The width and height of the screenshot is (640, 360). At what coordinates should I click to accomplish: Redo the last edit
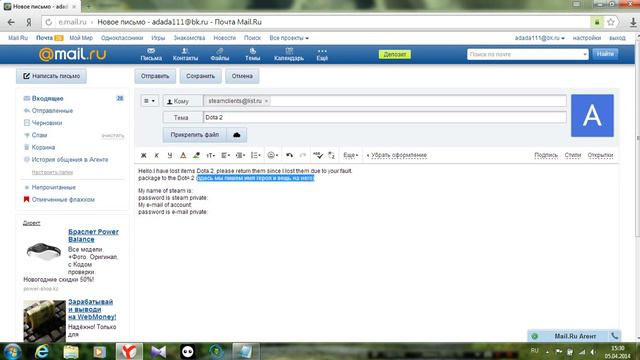click(303, 155)
